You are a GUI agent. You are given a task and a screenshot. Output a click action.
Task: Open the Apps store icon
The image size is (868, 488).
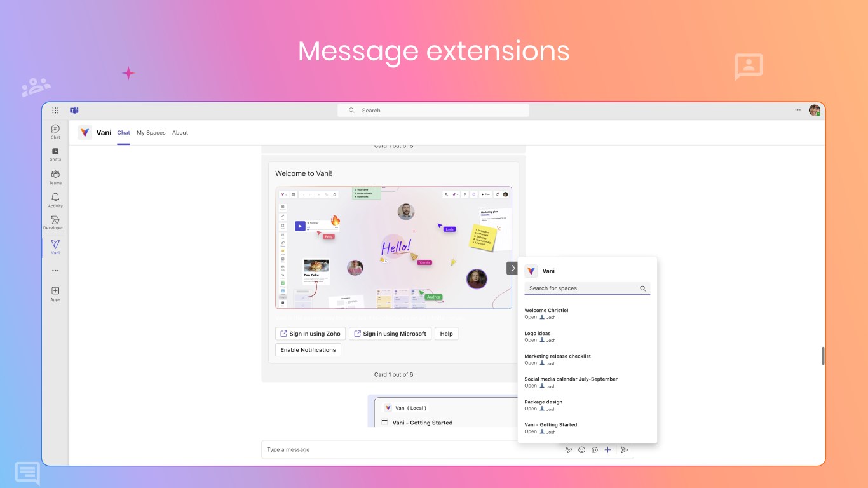click(55, 294)
